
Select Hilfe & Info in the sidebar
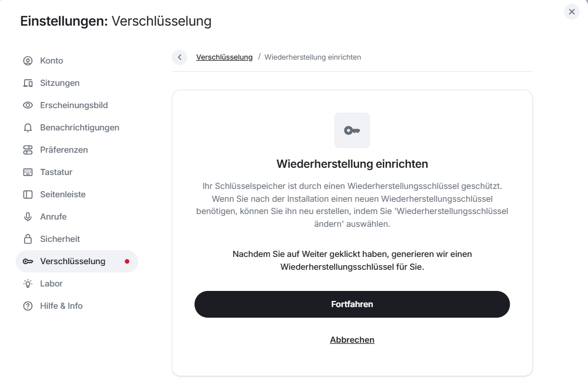tap(61, 305)
